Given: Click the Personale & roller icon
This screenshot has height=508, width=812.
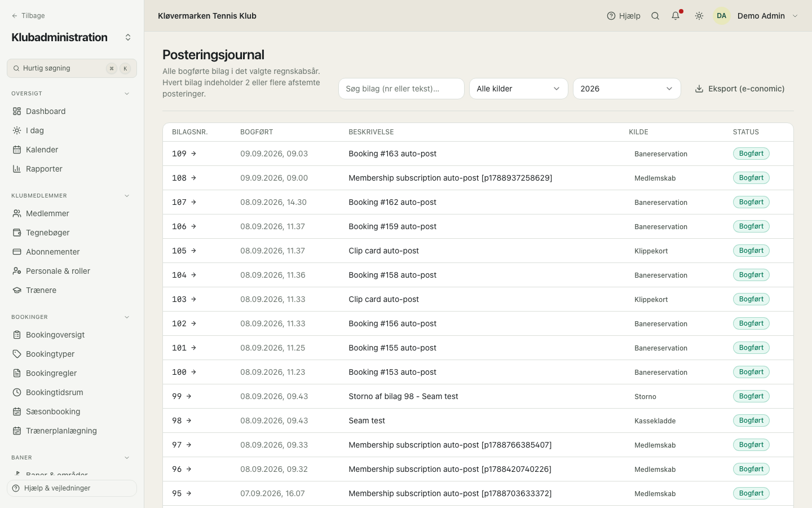Looking at the screenshot, I should pyautogui.click(x=17, y=271).
